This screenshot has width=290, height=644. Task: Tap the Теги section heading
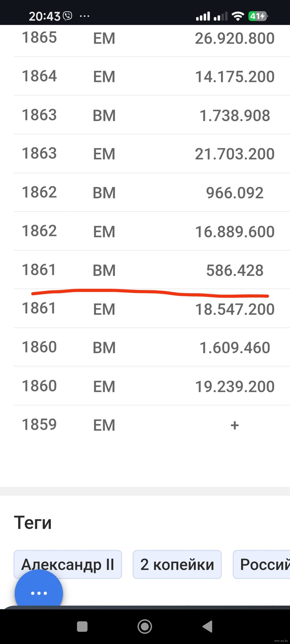[x=33, y=523]
